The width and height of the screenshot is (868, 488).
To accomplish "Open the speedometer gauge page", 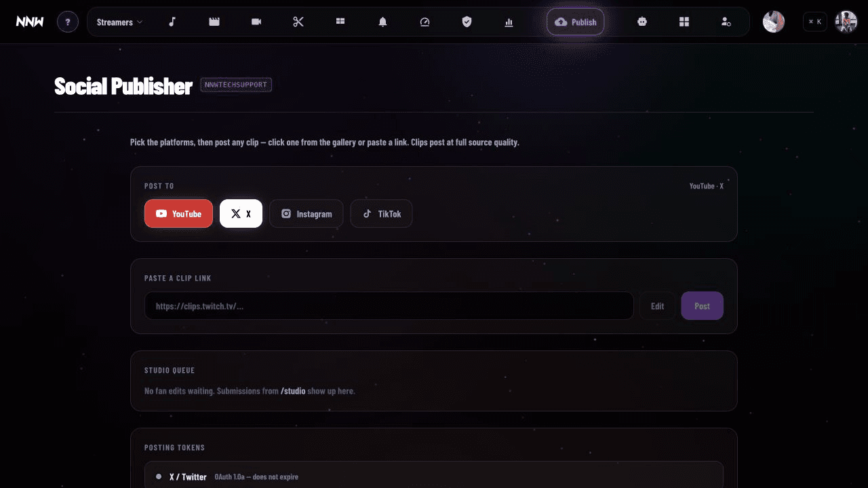I will 425,22.
